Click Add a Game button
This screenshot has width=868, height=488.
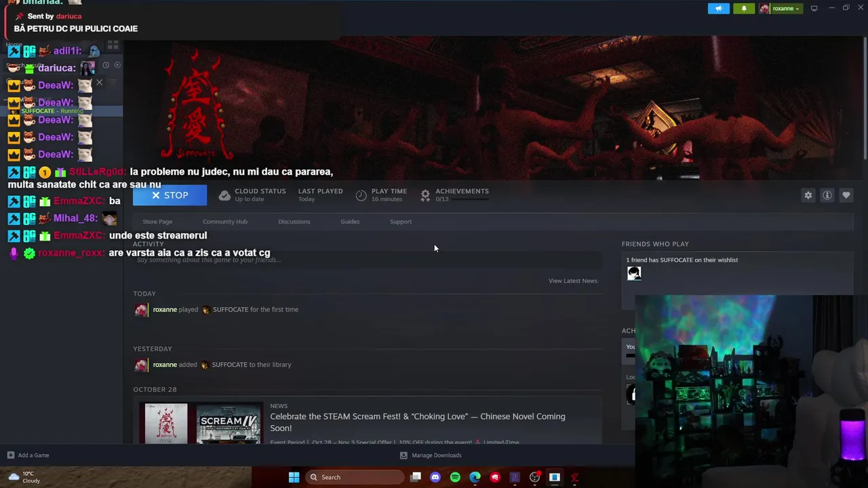pos(28,455)
